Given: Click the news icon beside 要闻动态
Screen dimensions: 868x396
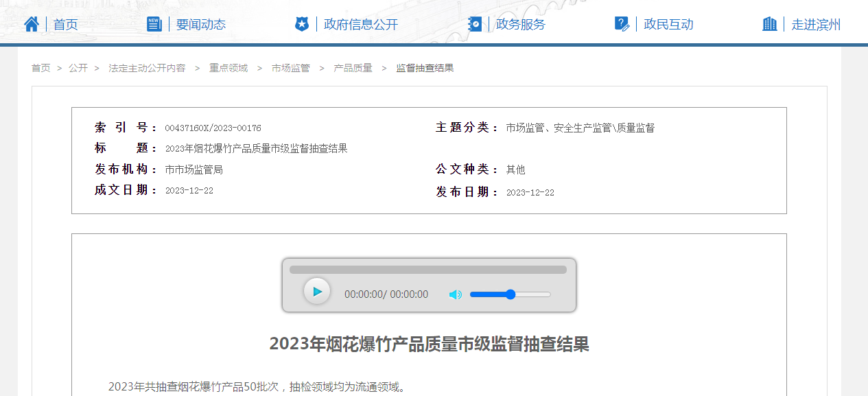Looking at the screenshot, I should coord(154,24).
